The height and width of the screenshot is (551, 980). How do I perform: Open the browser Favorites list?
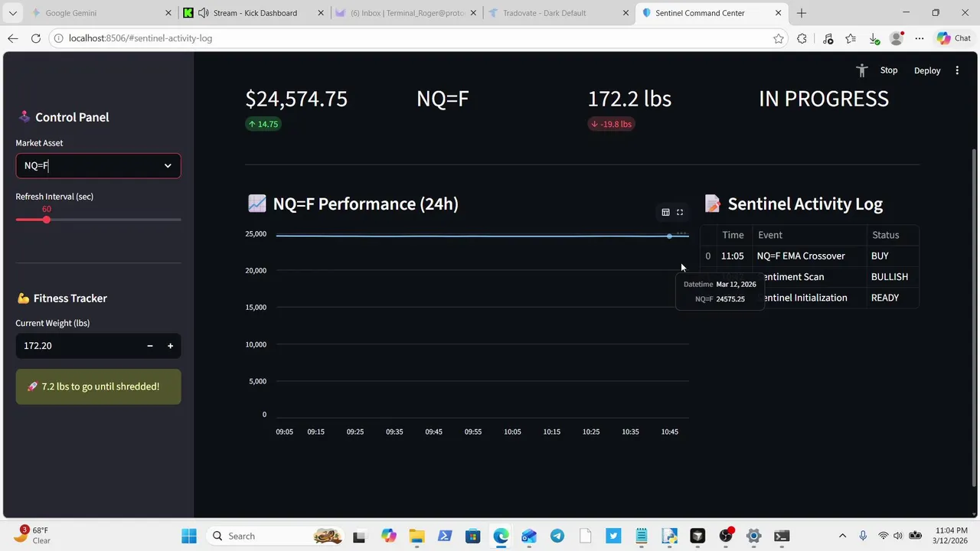coord(851,38)
